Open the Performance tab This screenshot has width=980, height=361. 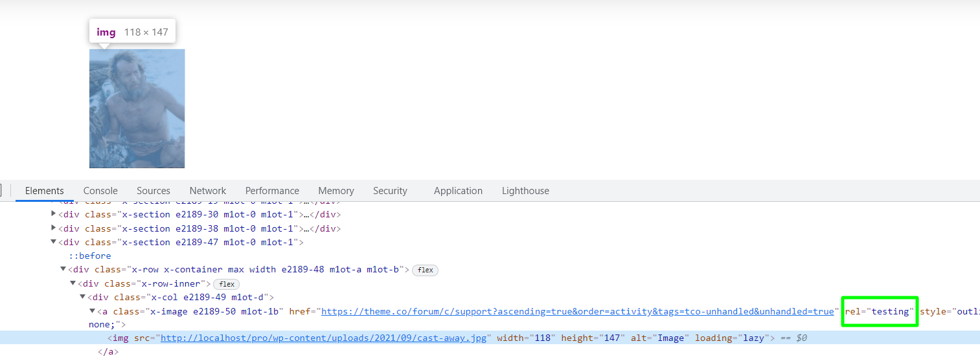[272, 191]
